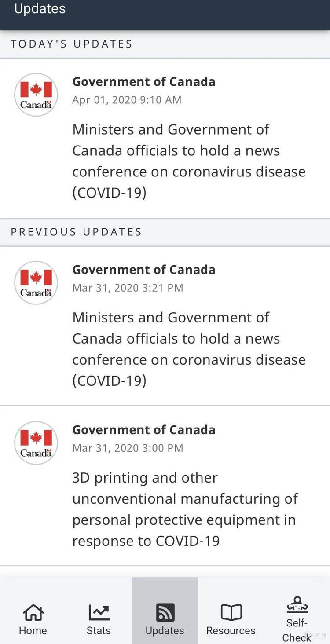Screen dimensions: 330x644
Task: Open today's news conference update text
Action: point(189,161)
